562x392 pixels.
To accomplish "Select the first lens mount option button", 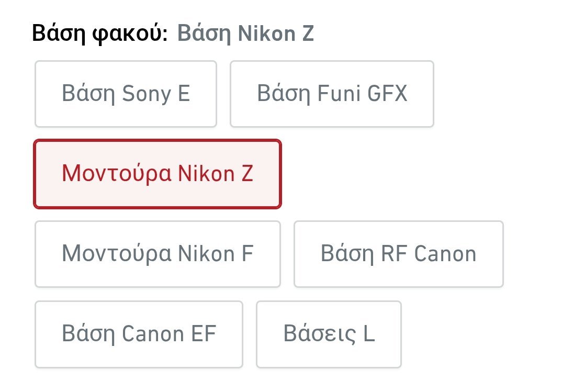I will tap(126, 94).
